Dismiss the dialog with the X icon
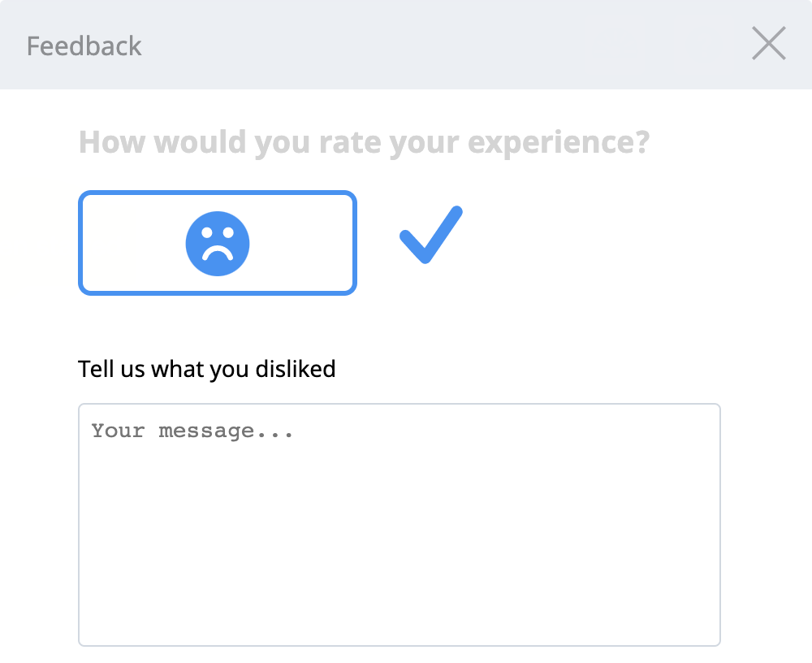The height and width of the screenshot is (663, 812). [x=768, y=44]
